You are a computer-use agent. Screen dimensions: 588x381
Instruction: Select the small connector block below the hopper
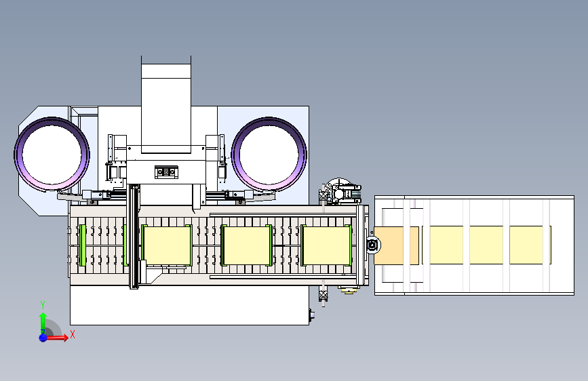click(x=166, y=172)
